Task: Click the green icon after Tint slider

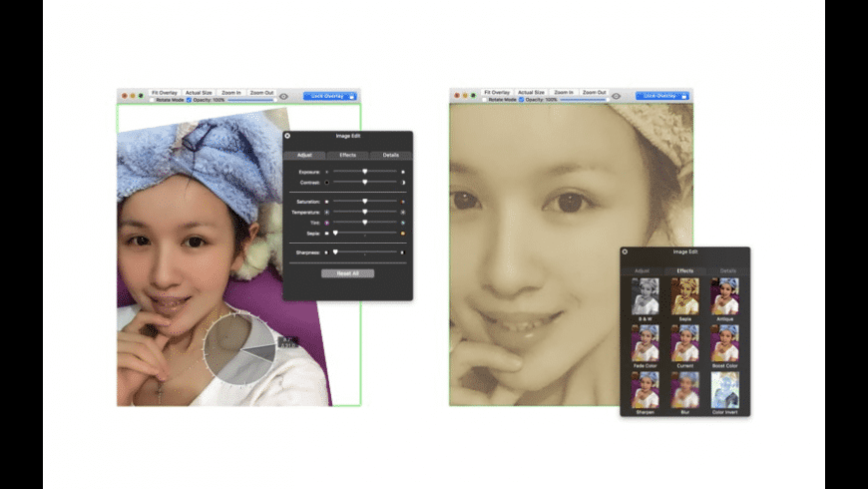Action: pyautogui.click(x=403, y=223)
